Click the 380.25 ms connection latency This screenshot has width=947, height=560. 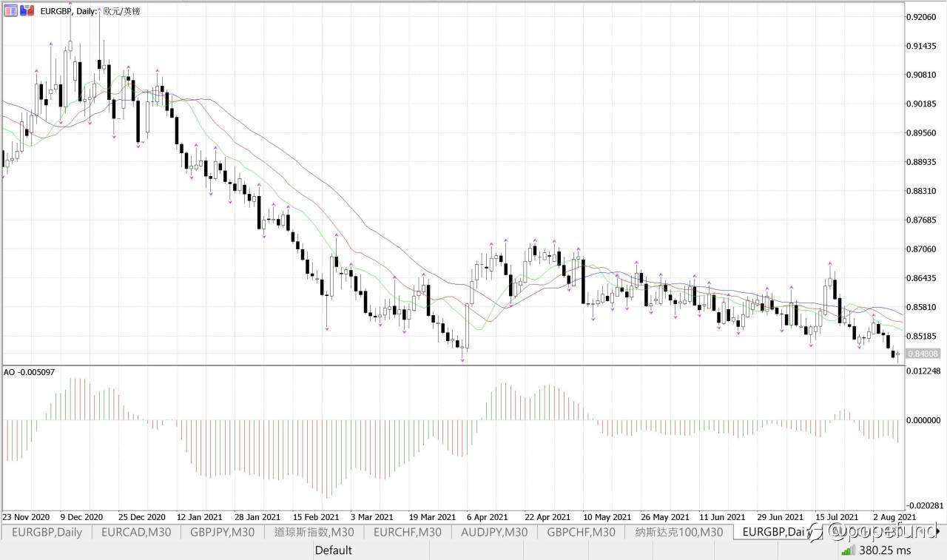point(885,550)
